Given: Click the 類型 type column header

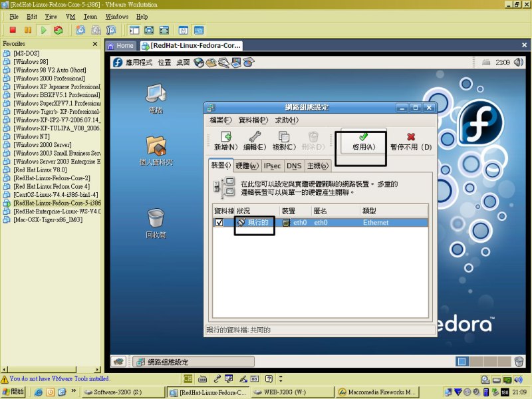Looking at the screenshot, I should pyautogui.click(x=394, y=211).
